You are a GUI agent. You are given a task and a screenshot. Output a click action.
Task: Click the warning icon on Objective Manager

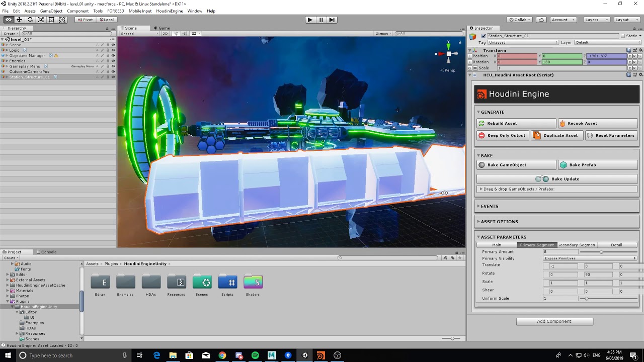(x=56, y=55)
